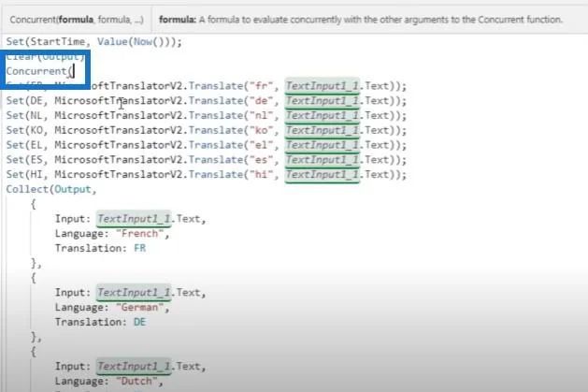
Task: Click after the Concurrent( text
Action: (x=74, y=71)
